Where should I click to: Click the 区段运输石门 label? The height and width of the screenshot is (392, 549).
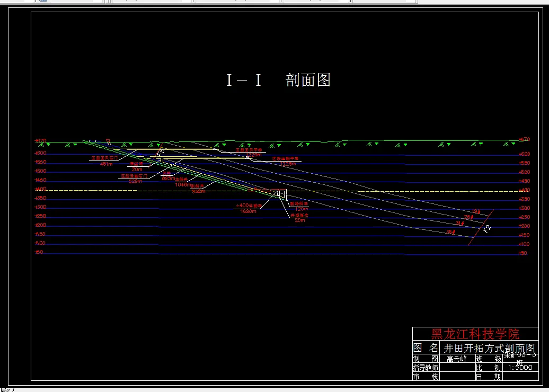pyautogui.click(x=134, y=176)
